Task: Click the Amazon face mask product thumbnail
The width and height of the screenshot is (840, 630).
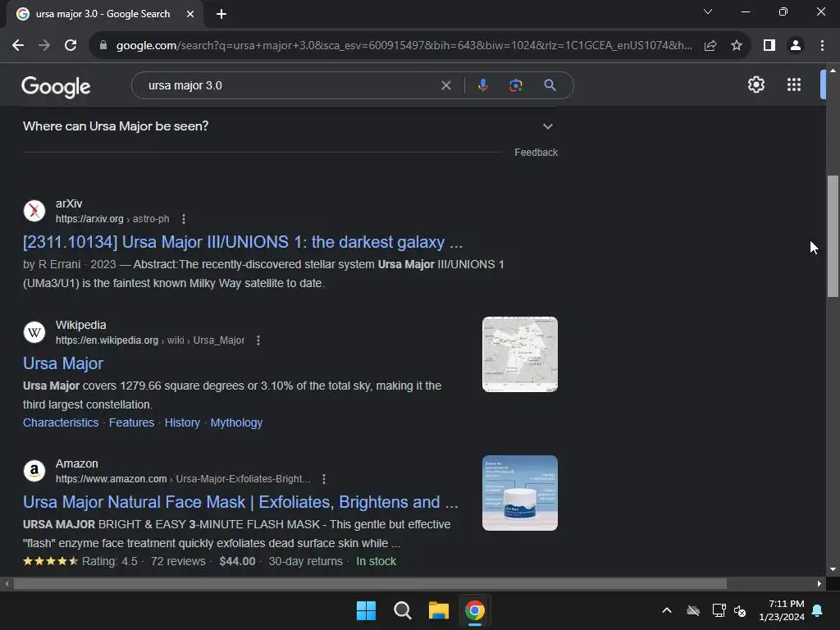Action: click(x=519, y=493)
